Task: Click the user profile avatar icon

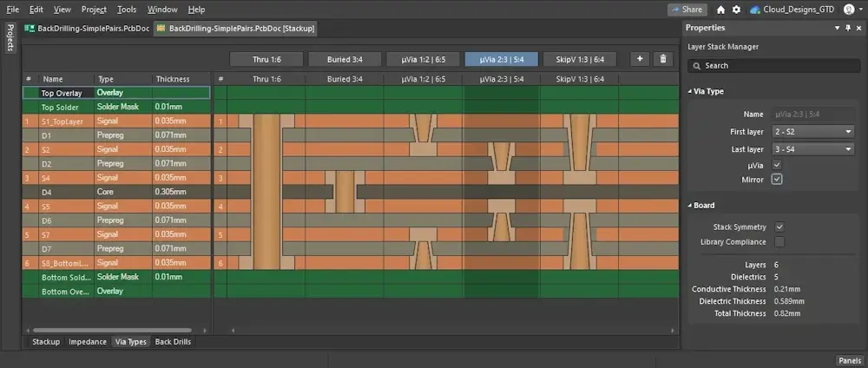Action: pyautogui.click(x=848, y=10)
